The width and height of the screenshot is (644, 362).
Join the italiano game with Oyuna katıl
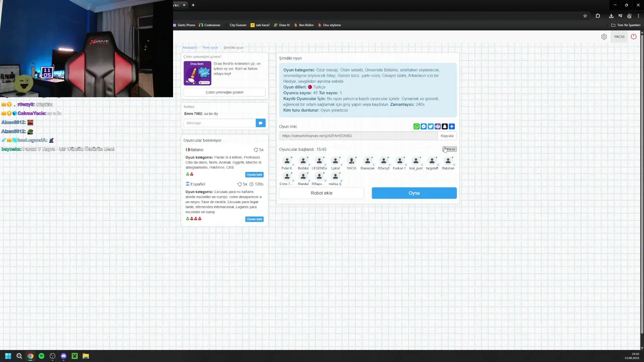point(254,174)
